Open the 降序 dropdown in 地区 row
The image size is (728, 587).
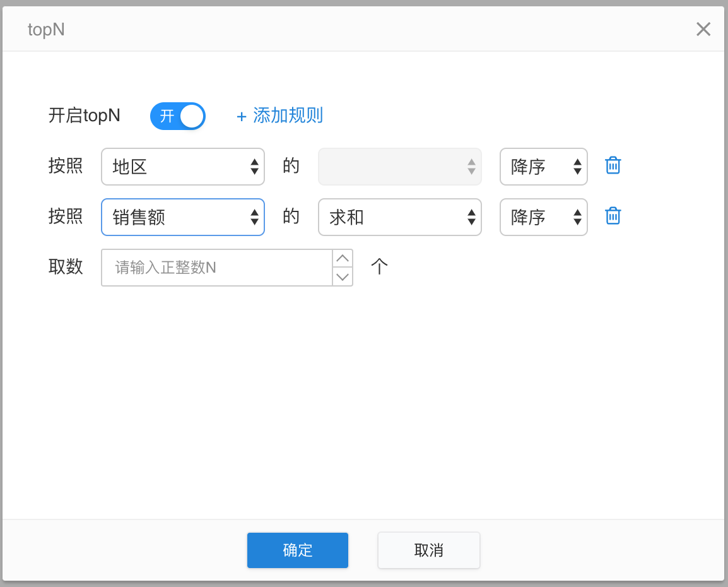tap(544, 167)
